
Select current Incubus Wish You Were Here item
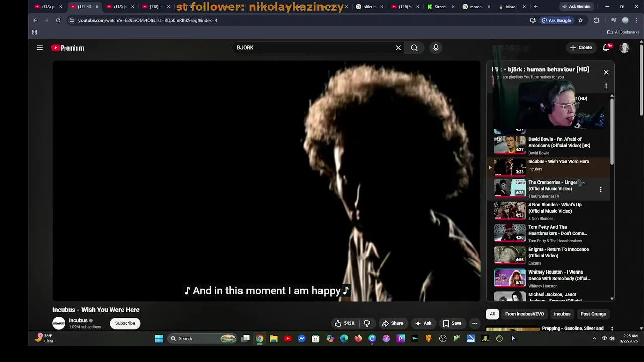coord(548,166)
